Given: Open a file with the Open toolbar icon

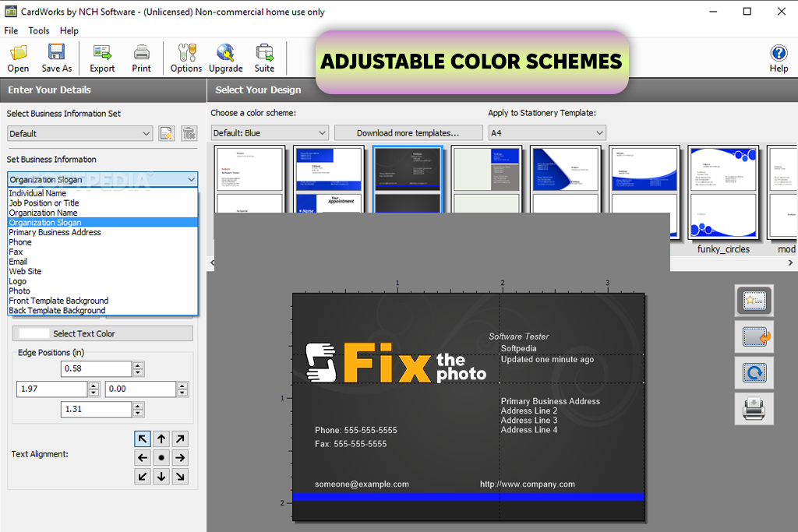Looking at the screenshot, I should pos(18,58).
